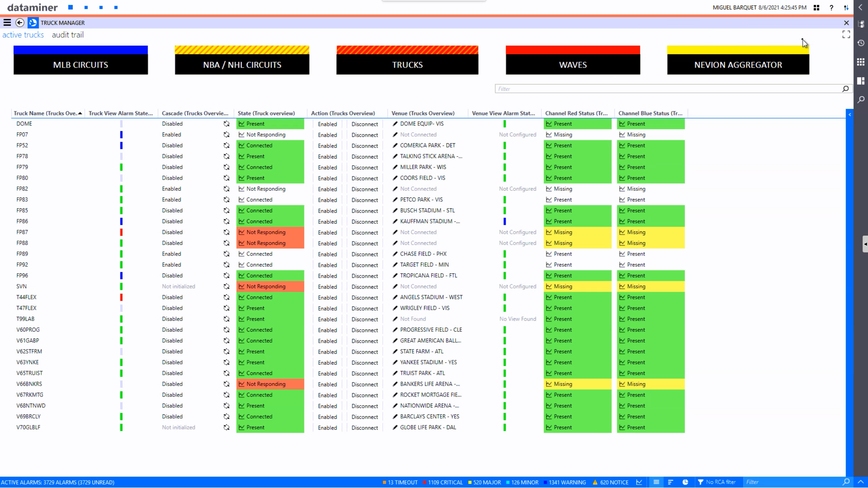Viewport: 868px width, 488px height.
Task: Edit venue pencil icon for COMERICA PARK
Action: tap(395, 145)
